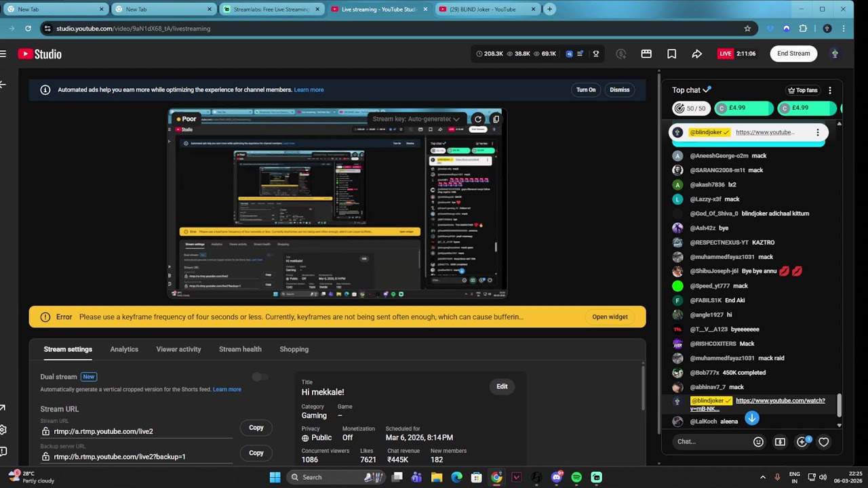Expand the Stream key Auto-generated dropdown
The height and width of the screenshot is (488, 868).
click(416, 119)
